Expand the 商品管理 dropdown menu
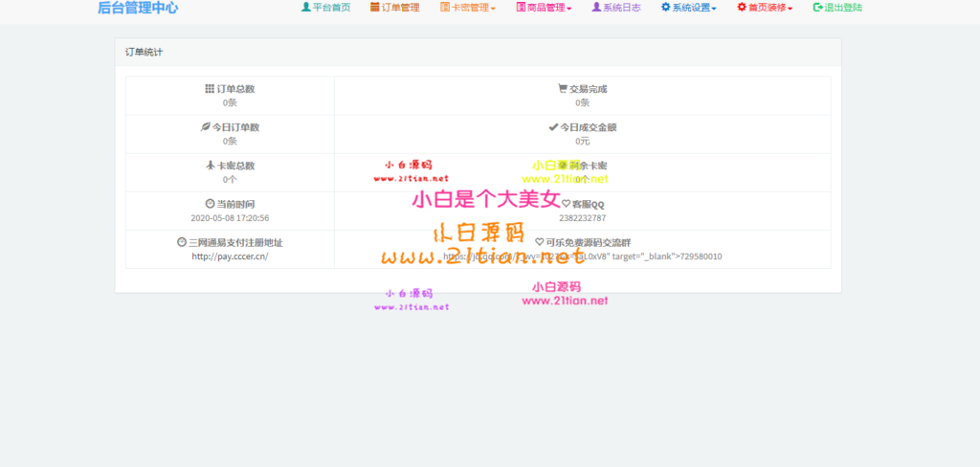Screen dimensions: 980x467 click(x=544, y=8)
